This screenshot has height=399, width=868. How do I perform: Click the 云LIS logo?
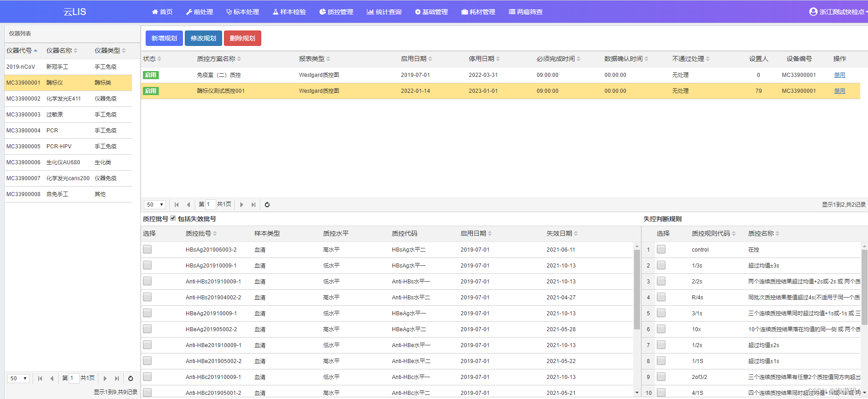75,12
